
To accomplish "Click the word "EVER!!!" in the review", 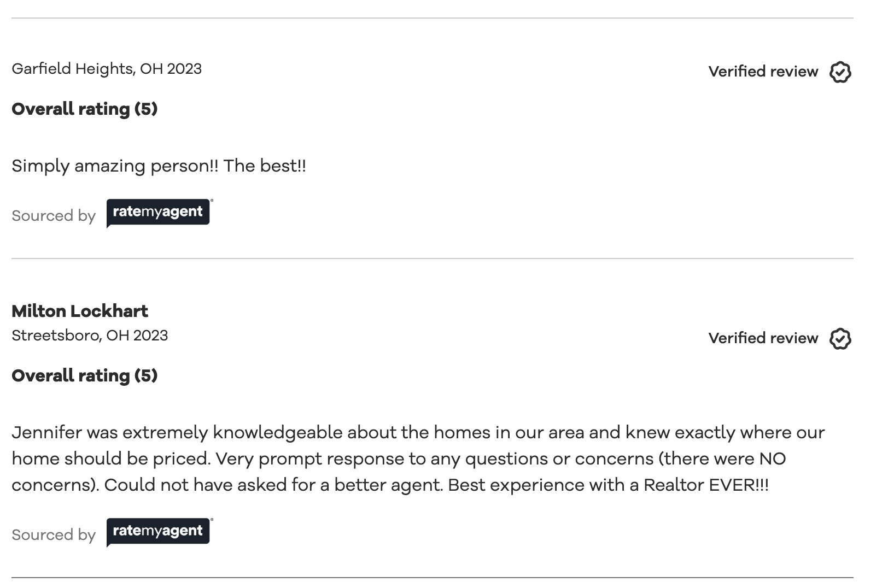I will click(738, 485).
